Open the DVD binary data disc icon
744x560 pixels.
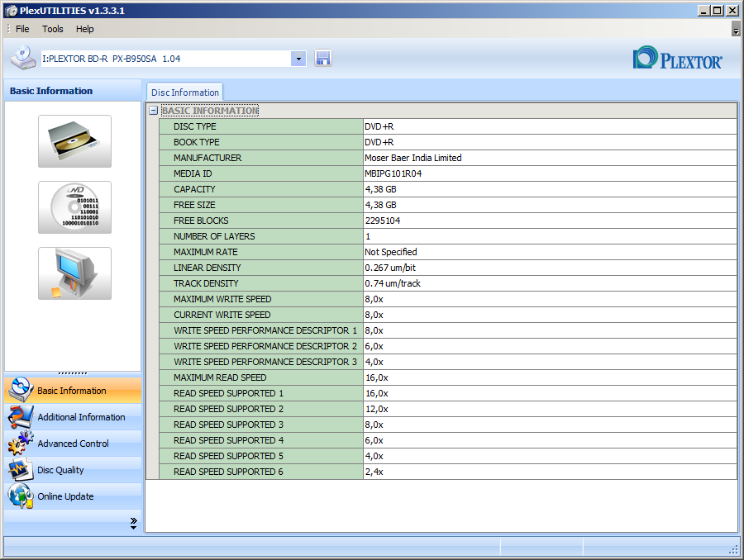pos(75,207)
